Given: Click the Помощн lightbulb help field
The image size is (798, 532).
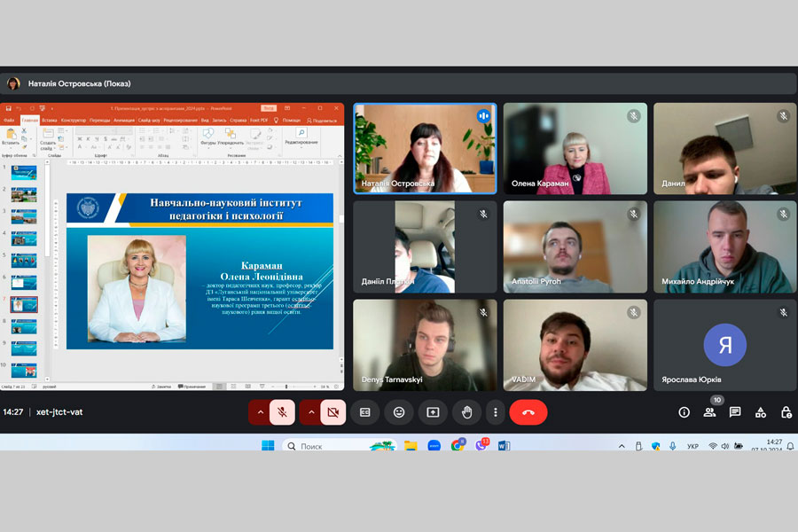Looking at the screenshot, I should tap(288, 121).
